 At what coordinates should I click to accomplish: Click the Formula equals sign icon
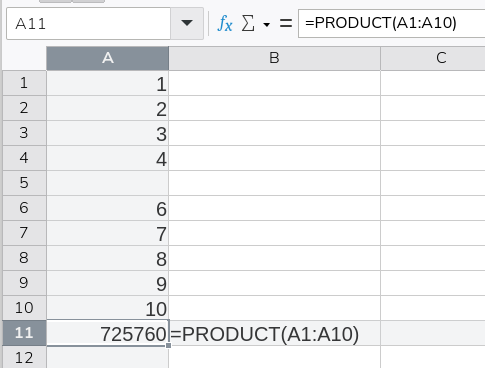(x=286, y=24)
